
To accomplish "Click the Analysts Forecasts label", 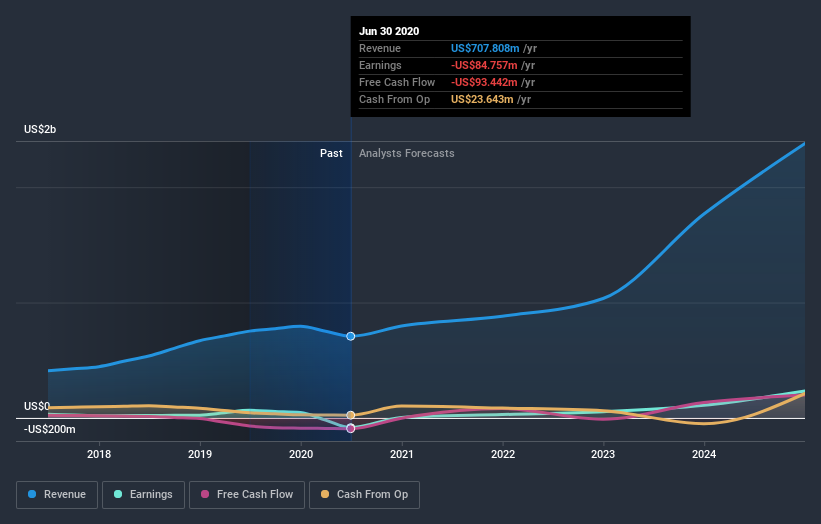I will (407, 153).
